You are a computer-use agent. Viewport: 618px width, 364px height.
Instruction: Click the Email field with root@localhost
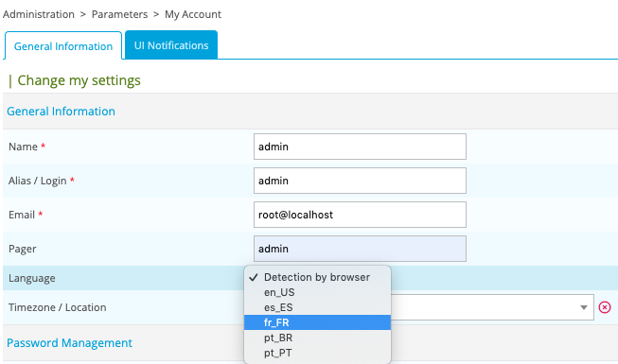360,215
